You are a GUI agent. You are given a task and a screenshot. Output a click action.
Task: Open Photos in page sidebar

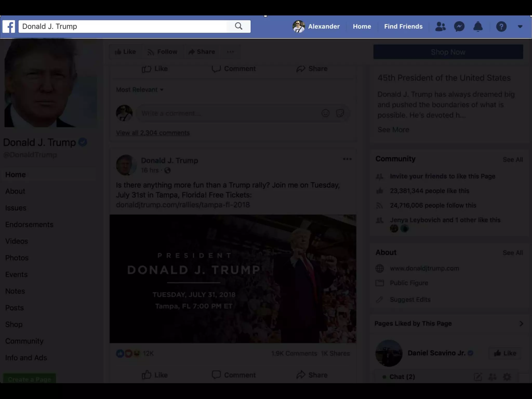(x=17, y=258)
